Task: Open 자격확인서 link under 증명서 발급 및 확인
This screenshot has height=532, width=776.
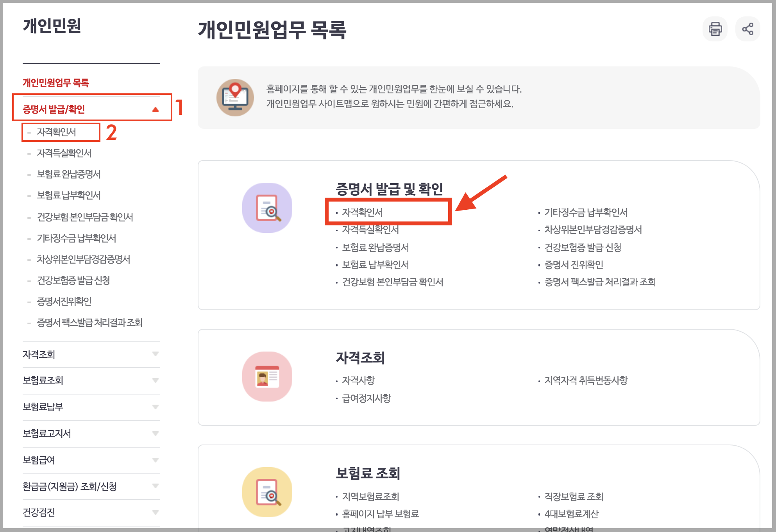Action: pos(362,212)
